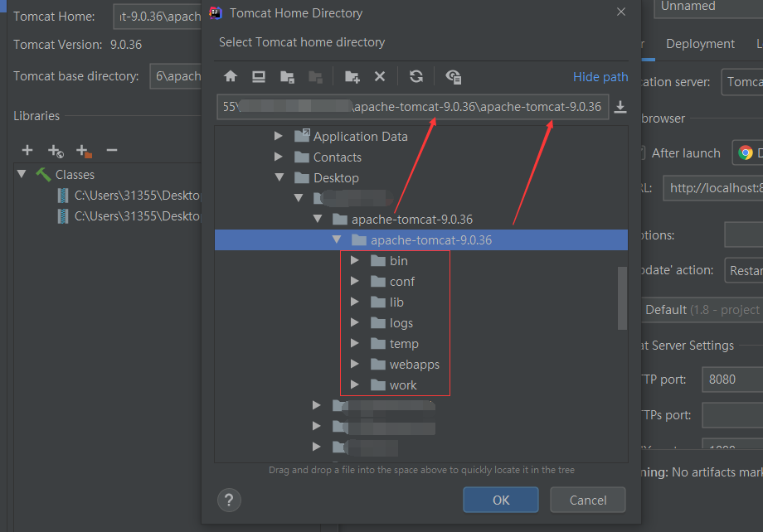Click the webapps folder icon
Screen dimensions: 763x532
click(378, 365)
